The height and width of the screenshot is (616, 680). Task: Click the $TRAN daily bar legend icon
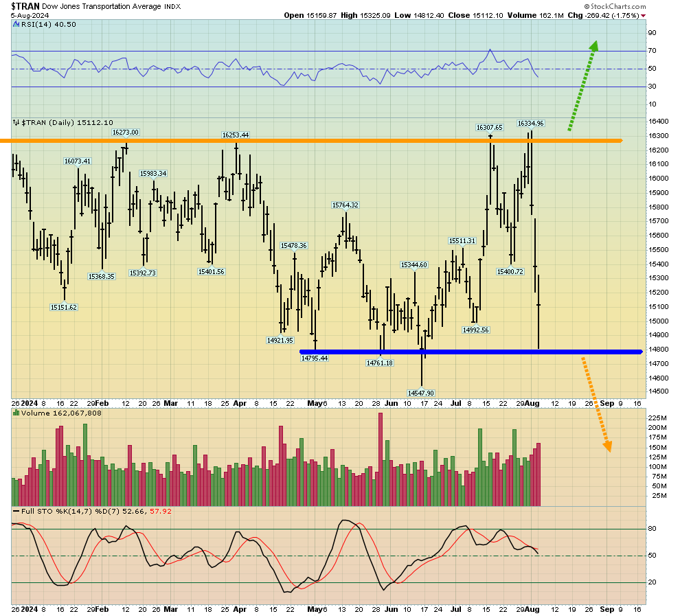click(16, 122)
